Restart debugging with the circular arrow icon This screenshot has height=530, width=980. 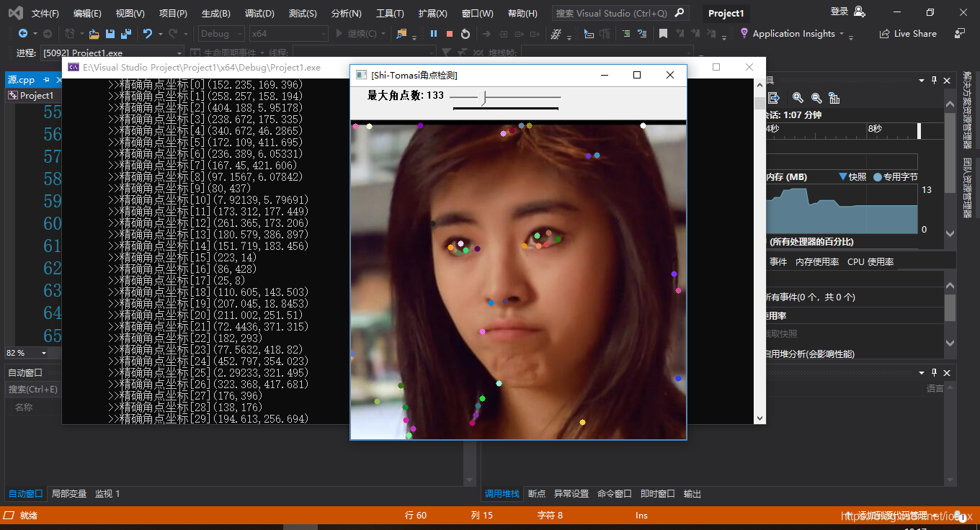click(x=465, y=34)
